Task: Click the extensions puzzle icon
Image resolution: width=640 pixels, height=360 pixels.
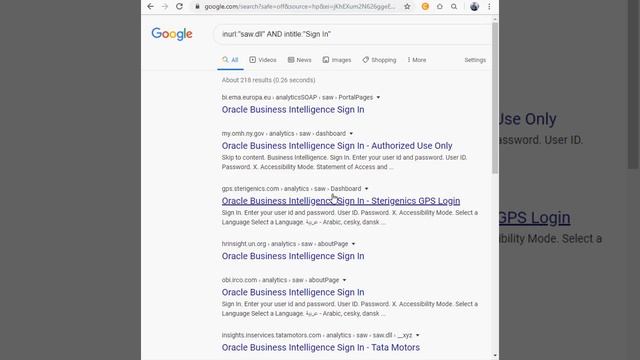Action: pos(440,7)
